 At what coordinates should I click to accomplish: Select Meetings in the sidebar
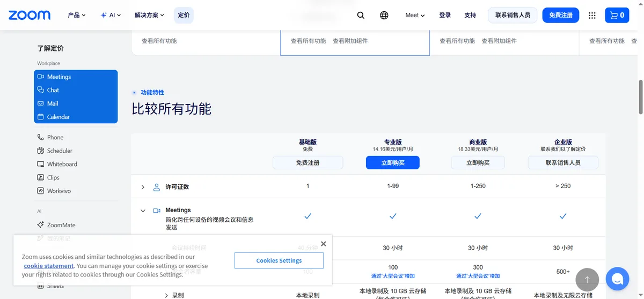tap(75, 77)
